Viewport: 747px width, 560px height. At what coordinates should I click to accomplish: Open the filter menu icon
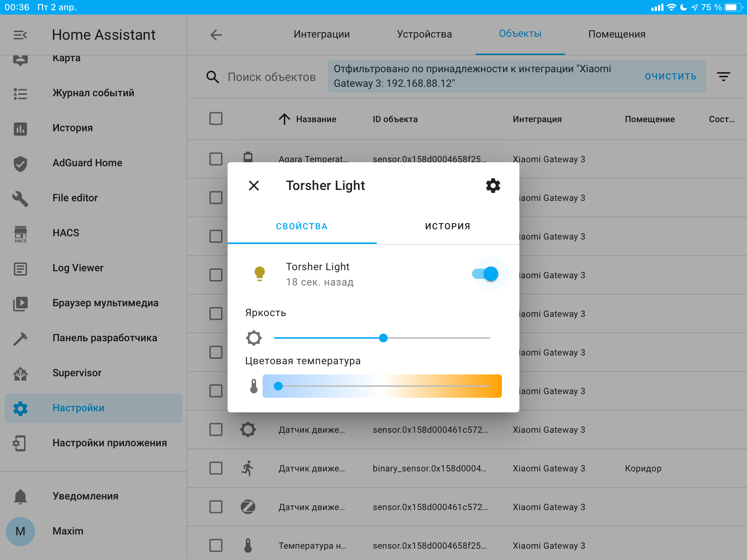point(724,77)
